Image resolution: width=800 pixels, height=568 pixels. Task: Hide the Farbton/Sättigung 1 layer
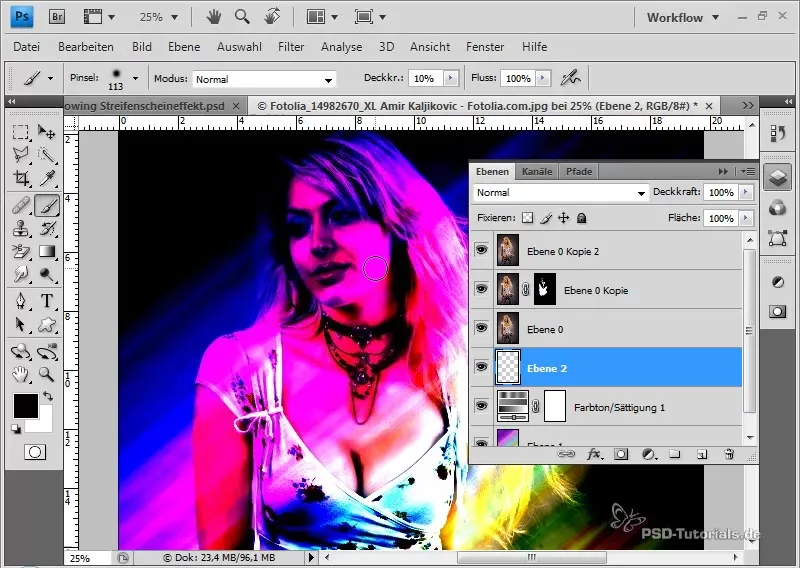pos(481,406)
